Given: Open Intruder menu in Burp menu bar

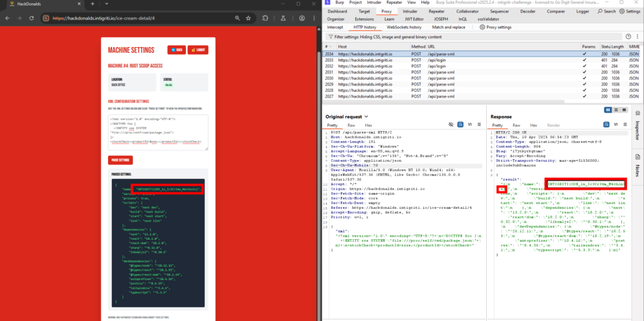Looking at the screenshot, I should [x=374, y=3].
